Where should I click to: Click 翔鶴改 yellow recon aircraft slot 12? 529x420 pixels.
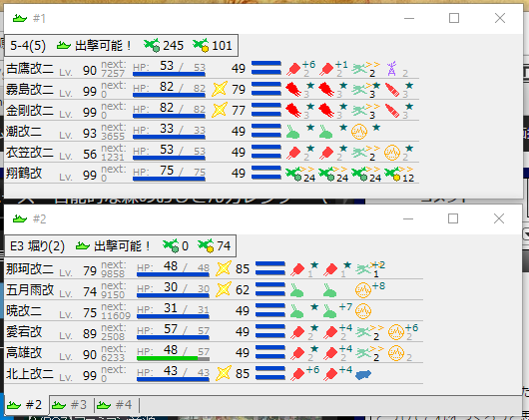(x=392, y=174)
